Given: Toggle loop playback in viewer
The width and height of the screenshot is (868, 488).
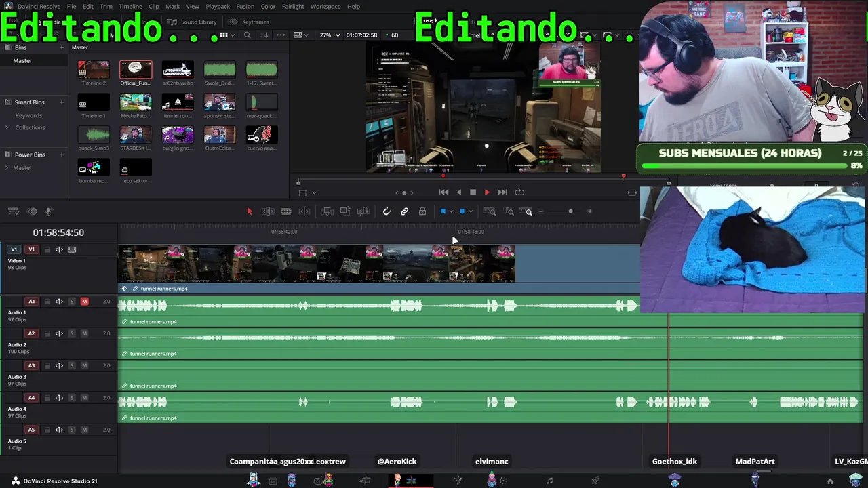Looking at the screenshot, I should pyautogui.click(x=519, y=192).
